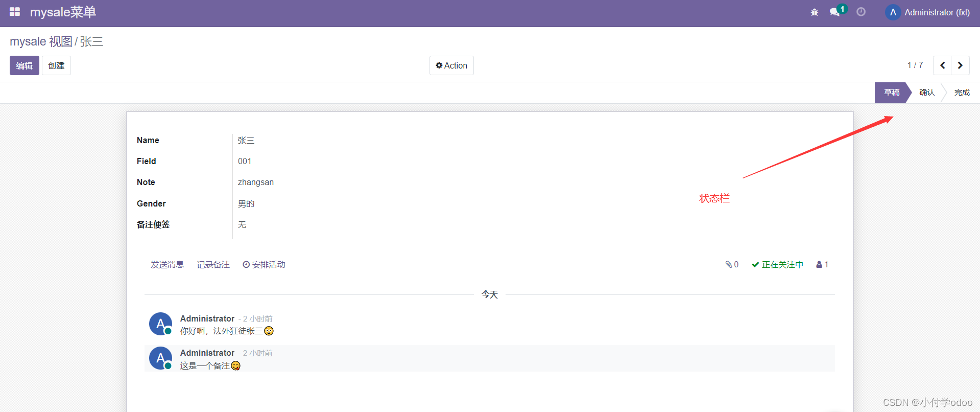Click Administrator name on 你好啊 message
The image size is (980, 412).
pyautogui.click(x=207, y=318)
